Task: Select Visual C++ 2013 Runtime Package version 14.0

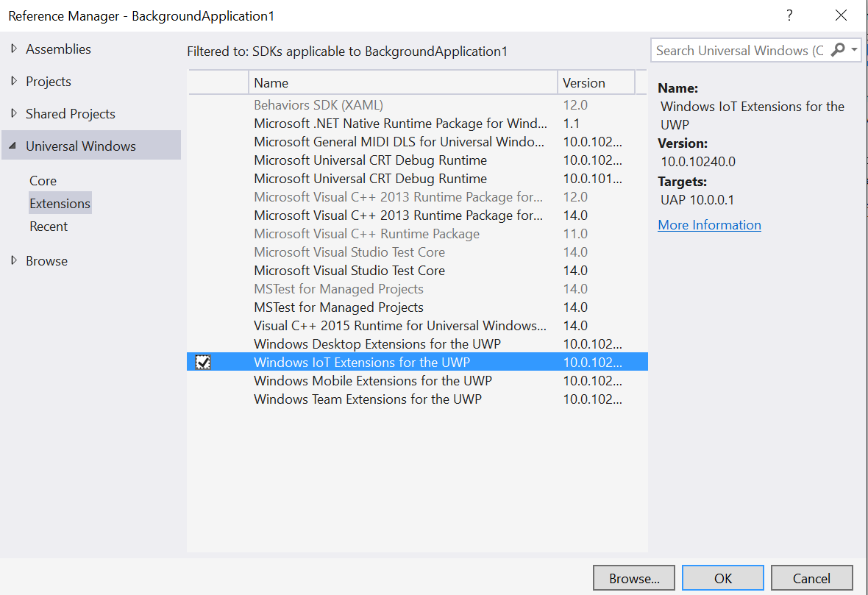Action: click(417, 215)
